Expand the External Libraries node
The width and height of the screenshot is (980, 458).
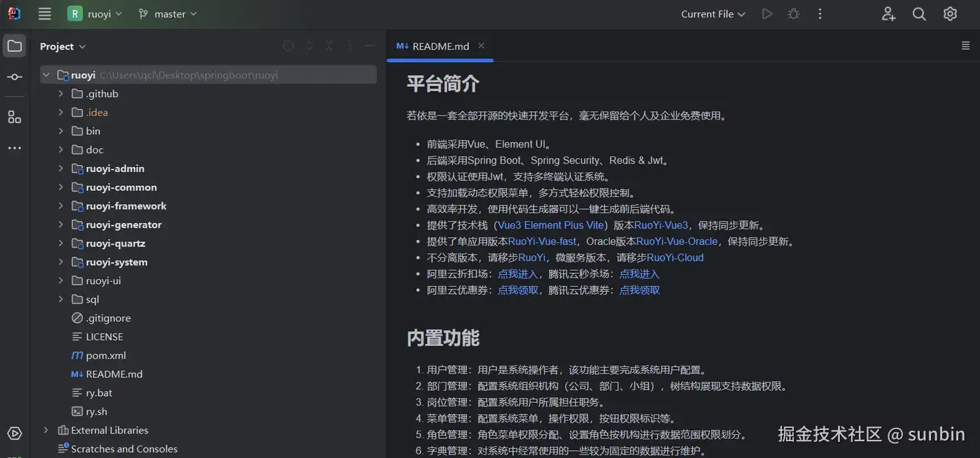46,430
